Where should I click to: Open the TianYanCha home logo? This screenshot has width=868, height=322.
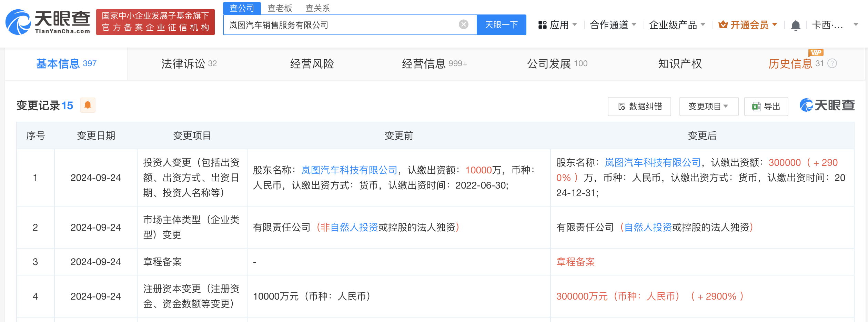(48, 22)
